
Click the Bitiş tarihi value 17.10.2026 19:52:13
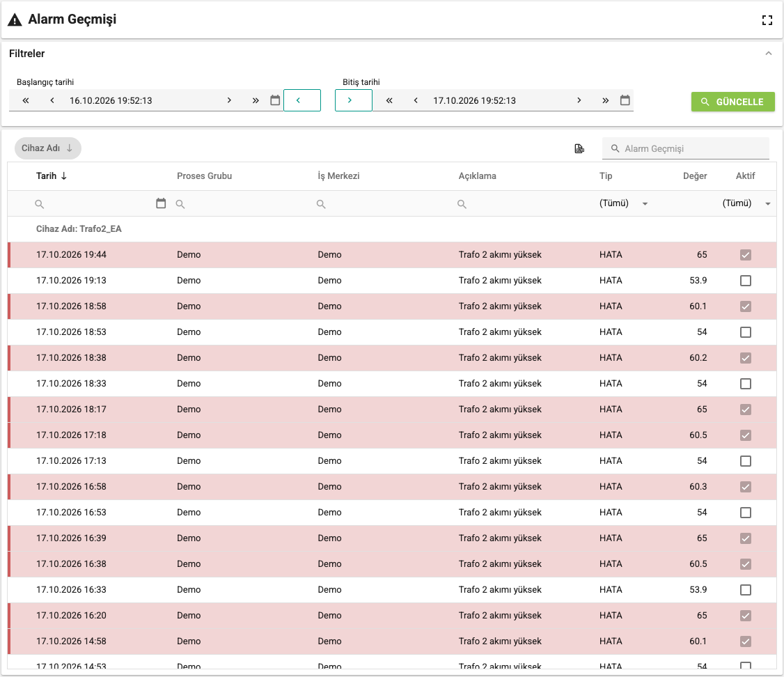coord(474,100)
